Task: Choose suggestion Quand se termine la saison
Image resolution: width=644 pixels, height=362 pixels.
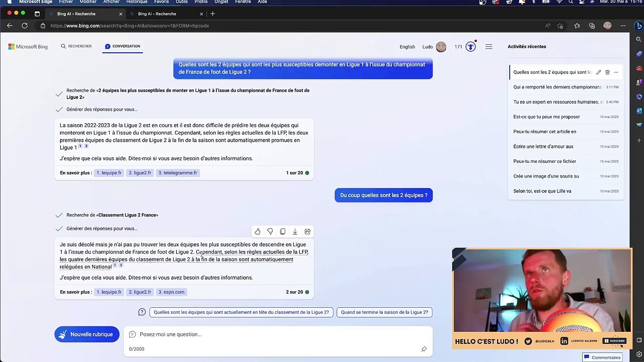Action: click(x=384, y=312)
